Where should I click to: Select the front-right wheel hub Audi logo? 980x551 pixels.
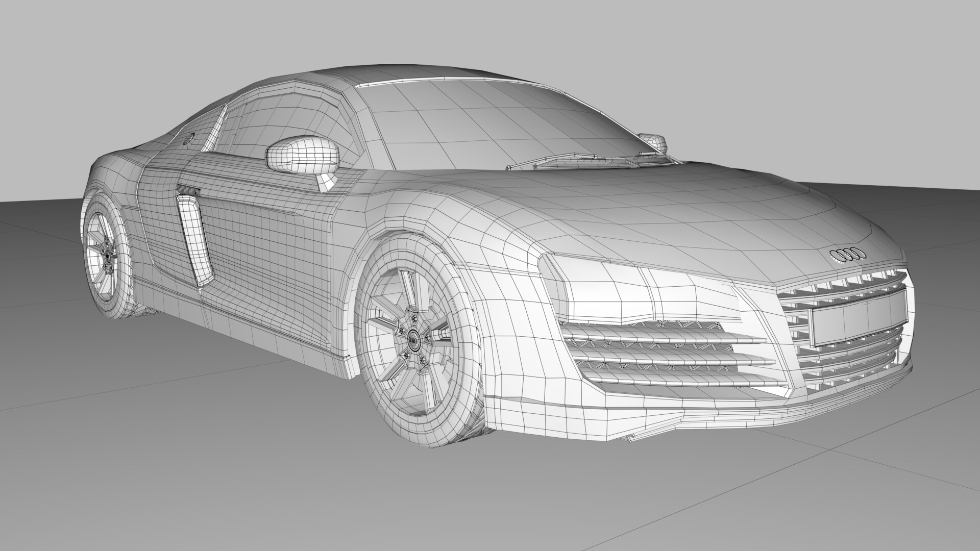point(414,340)
